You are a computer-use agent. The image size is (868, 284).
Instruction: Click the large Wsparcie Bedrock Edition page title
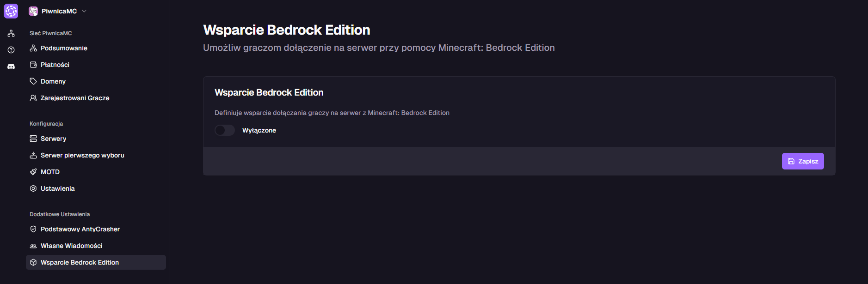(x=287, y=30)
